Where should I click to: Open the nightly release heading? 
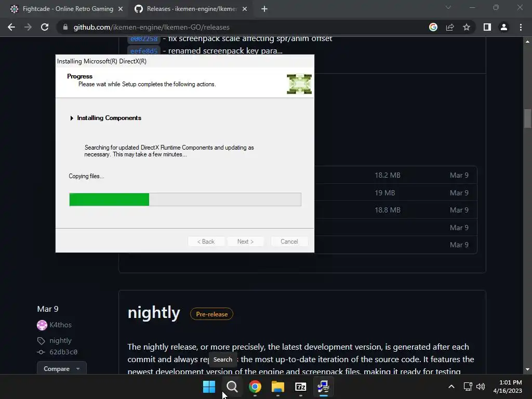pos(154,312)
